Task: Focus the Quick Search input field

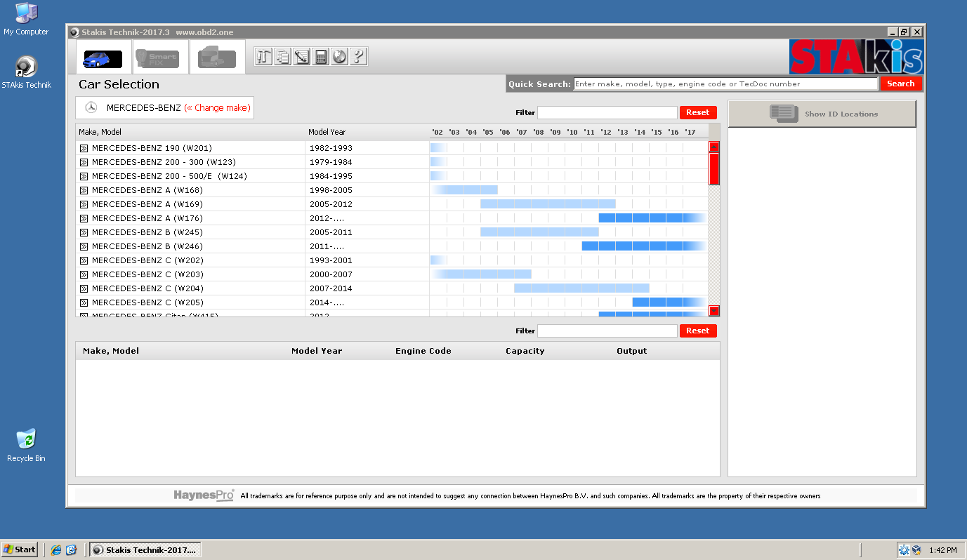Action: 725,84
